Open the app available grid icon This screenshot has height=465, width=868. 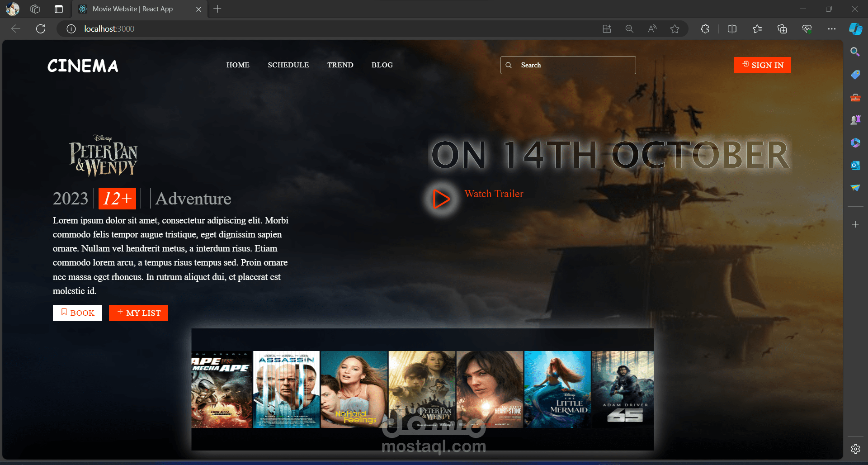(x=607, y=29)
